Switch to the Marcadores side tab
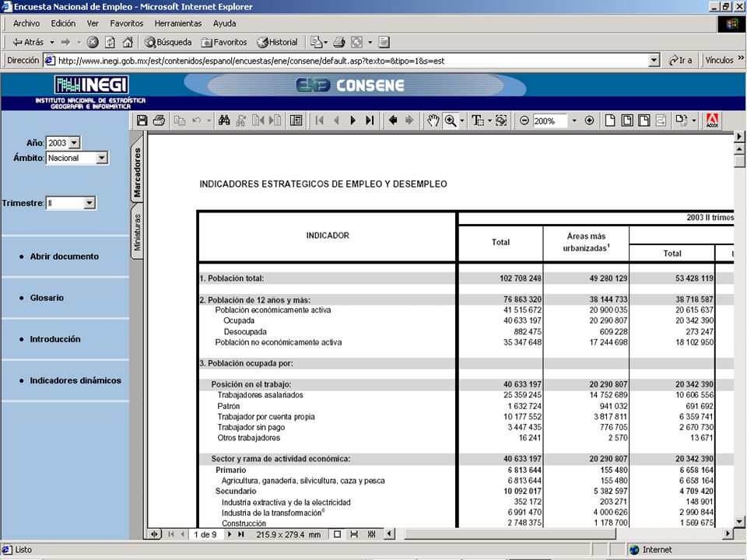 click(137, 173)
